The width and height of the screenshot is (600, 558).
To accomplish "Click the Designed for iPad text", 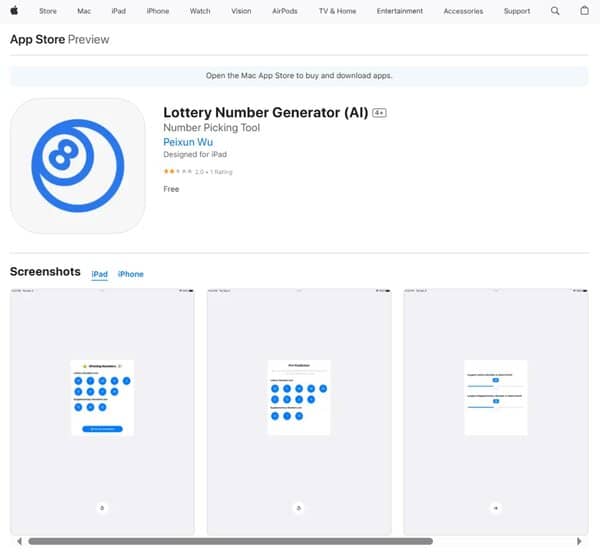I will [x=195, y=154].
